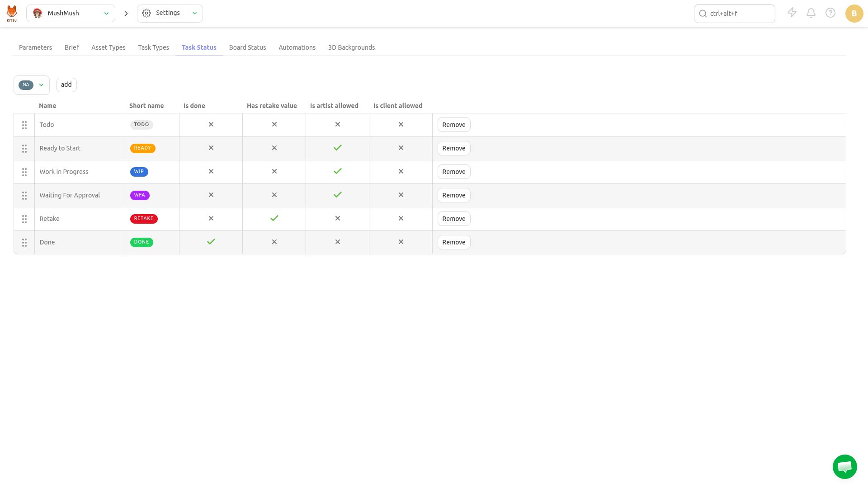Remove the Retake status
Screen dimensions: 868x488
coord(454,219)
